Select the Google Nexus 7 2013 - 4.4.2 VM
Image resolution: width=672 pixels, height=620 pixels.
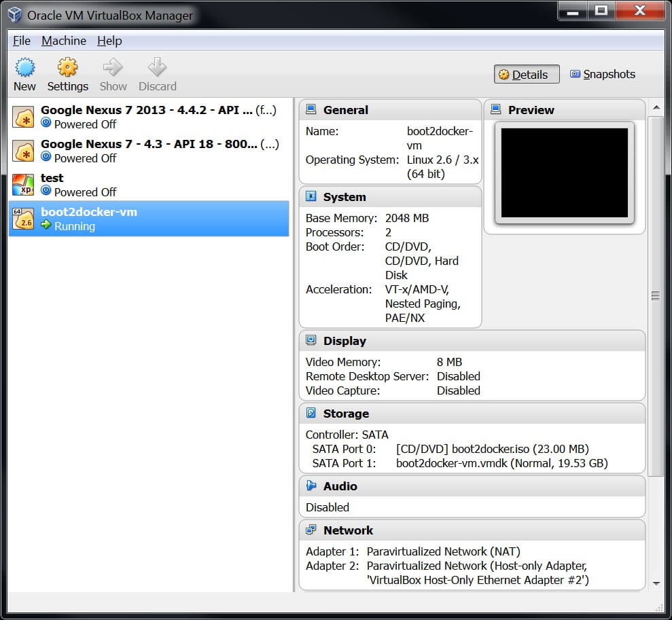pyautogui.click(x=149, y=117)
